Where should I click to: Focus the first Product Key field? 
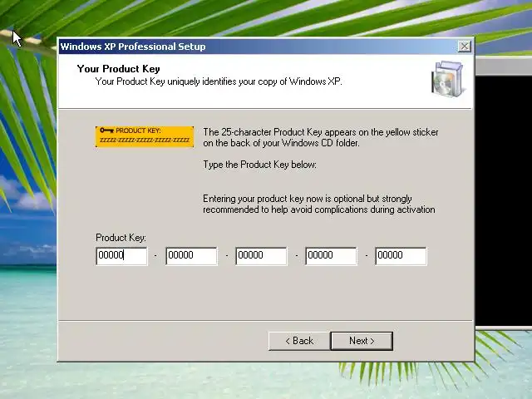[x=121, y=256]
